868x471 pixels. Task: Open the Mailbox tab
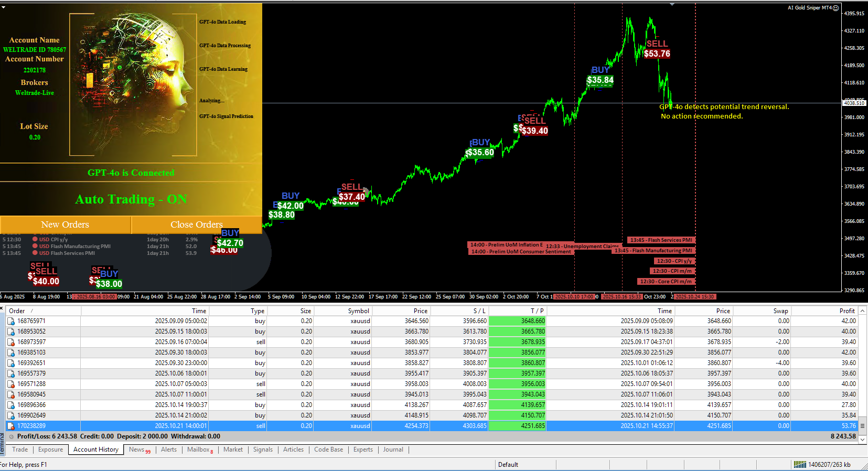point(200,449)
